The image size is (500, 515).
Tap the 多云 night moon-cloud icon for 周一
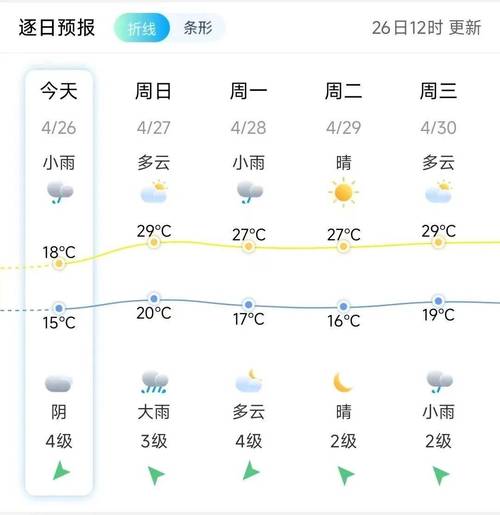tap(249, 381)
